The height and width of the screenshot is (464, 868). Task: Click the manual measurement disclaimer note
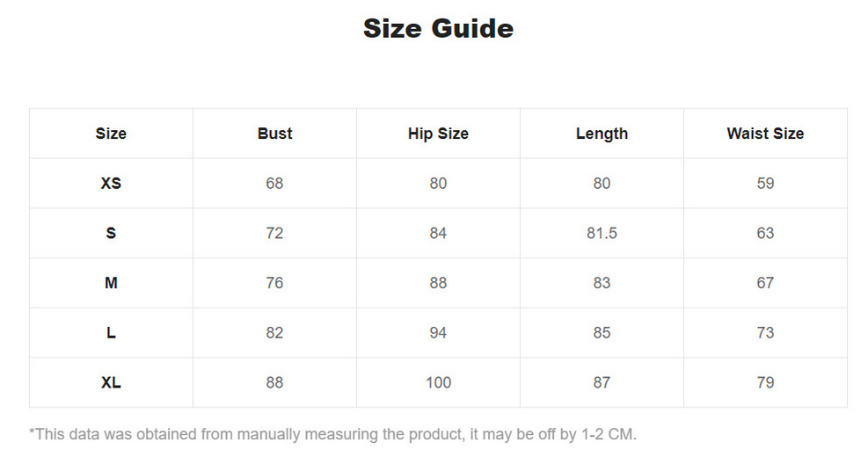click(332, 434)
